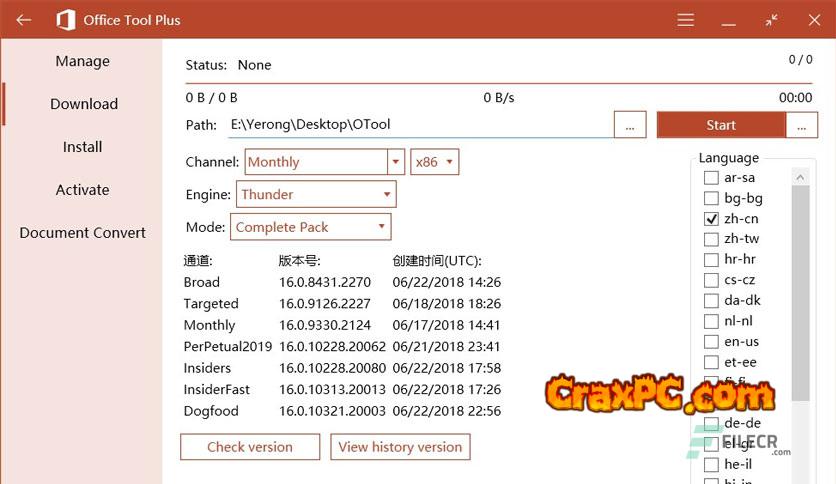Image resolution: width=836 pixels, height=484 pixels.
Task: Click the 00:00 elapsed time
Action: 795,98
